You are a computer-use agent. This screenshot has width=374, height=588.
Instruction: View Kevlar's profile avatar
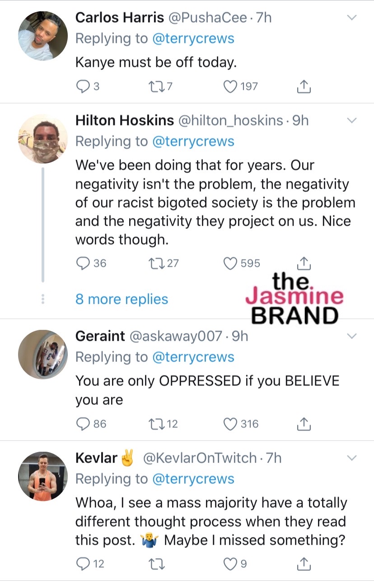[x=42, y=476]
